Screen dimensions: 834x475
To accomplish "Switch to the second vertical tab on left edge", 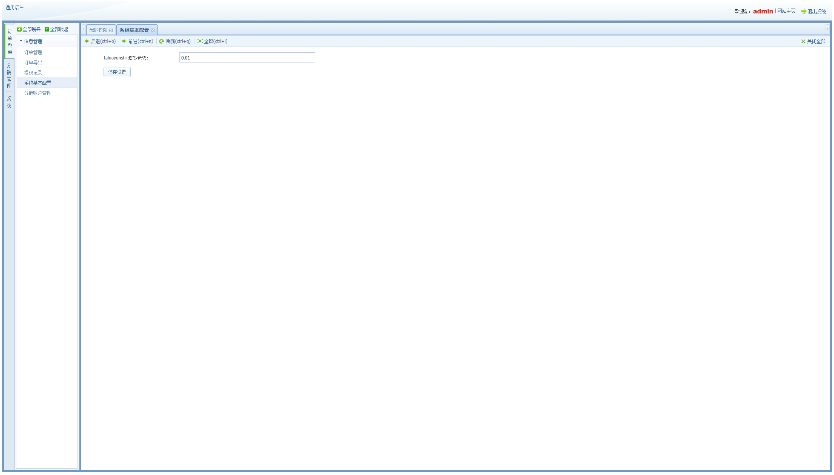I will 9,75.
